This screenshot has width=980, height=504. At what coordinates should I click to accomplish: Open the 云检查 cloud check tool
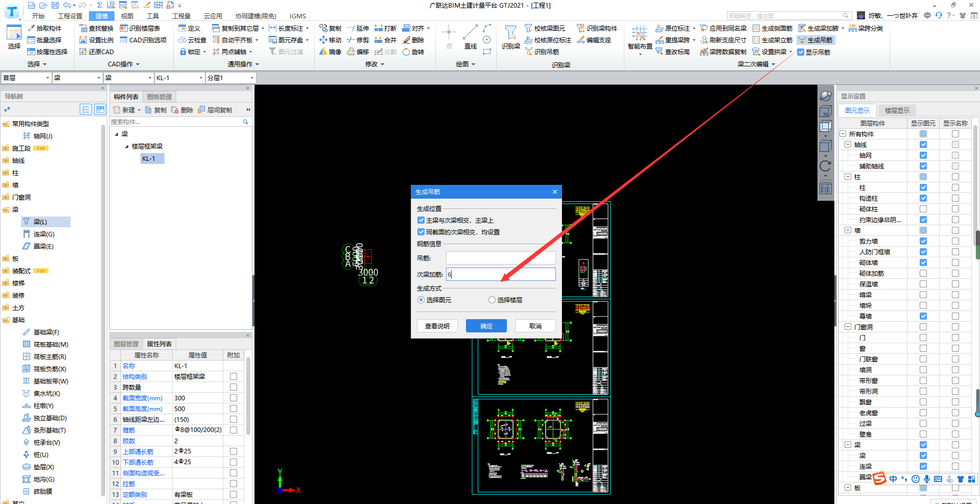pyautogui.click(x=193, y=40)
